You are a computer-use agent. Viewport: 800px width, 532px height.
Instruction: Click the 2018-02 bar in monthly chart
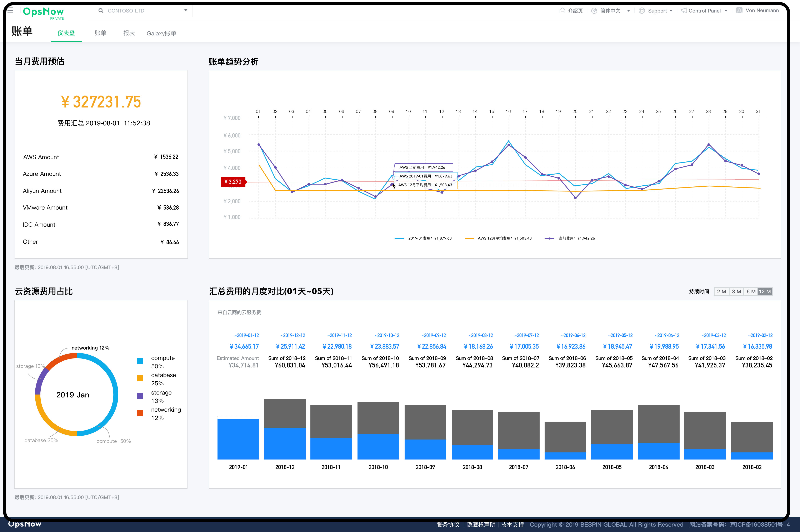pos(752,441)
